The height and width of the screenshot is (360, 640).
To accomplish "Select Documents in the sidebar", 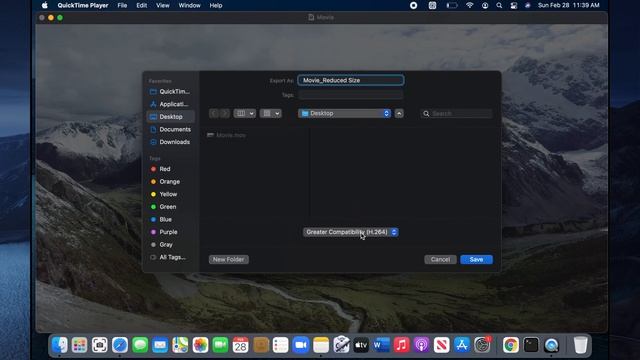I will click(171, 129).
